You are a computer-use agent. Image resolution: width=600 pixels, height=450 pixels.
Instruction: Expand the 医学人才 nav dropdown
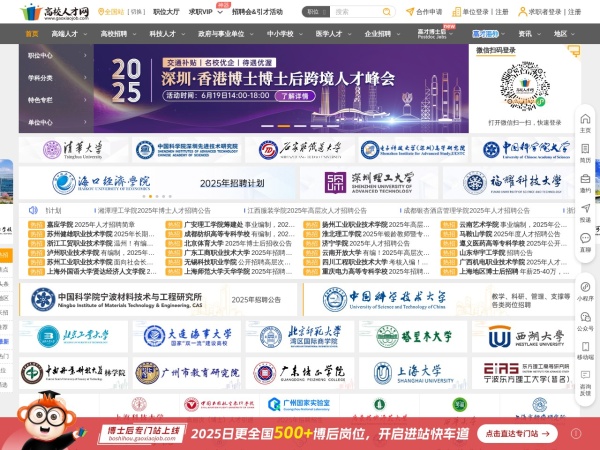click(349, 34)
